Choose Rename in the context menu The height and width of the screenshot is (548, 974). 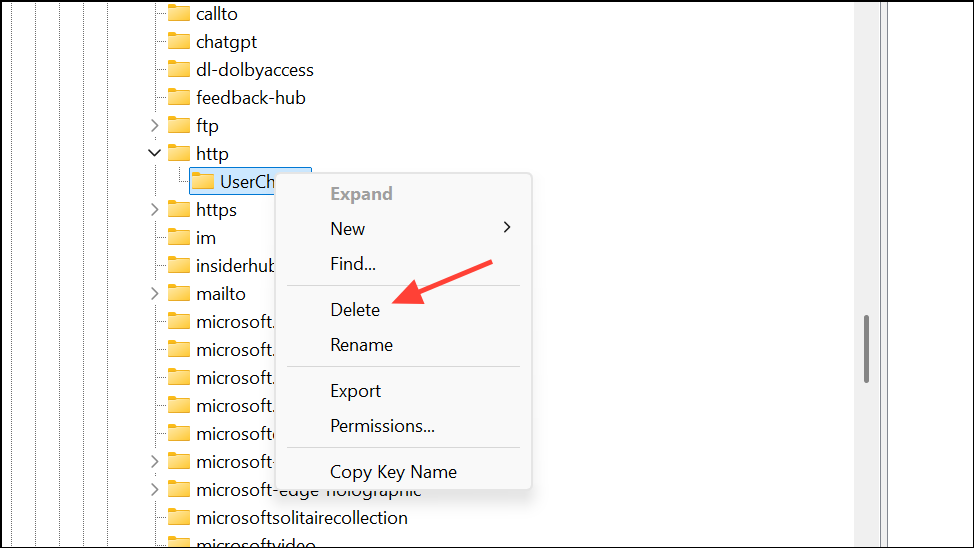361,345
